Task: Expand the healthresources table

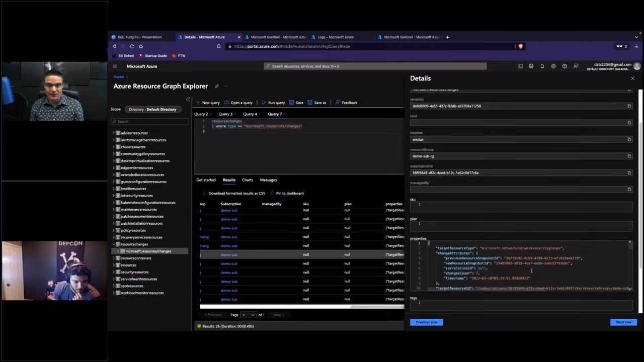Action: [x=113, y=189]
